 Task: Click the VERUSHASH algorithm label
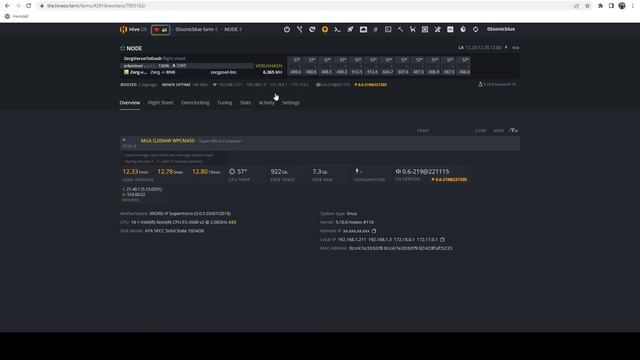269,66
